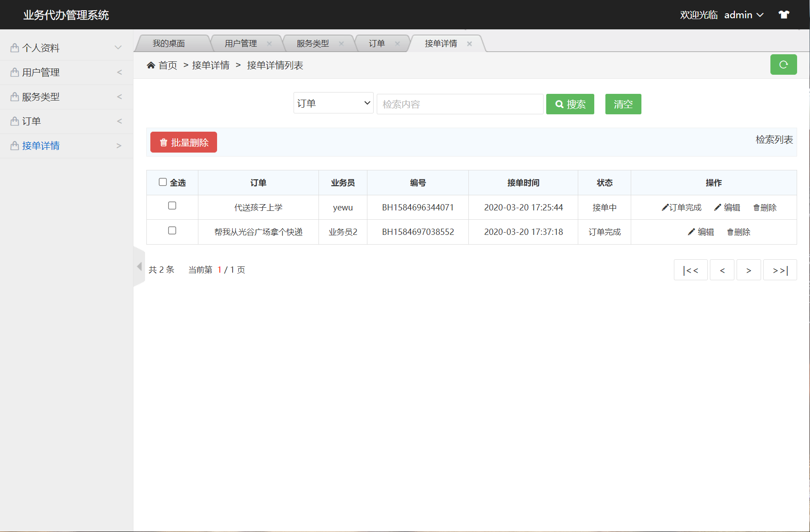This screenshot has width=810, height=532.
Task: Check the 全选 select-all checkbox
Action: click(162, 182)
